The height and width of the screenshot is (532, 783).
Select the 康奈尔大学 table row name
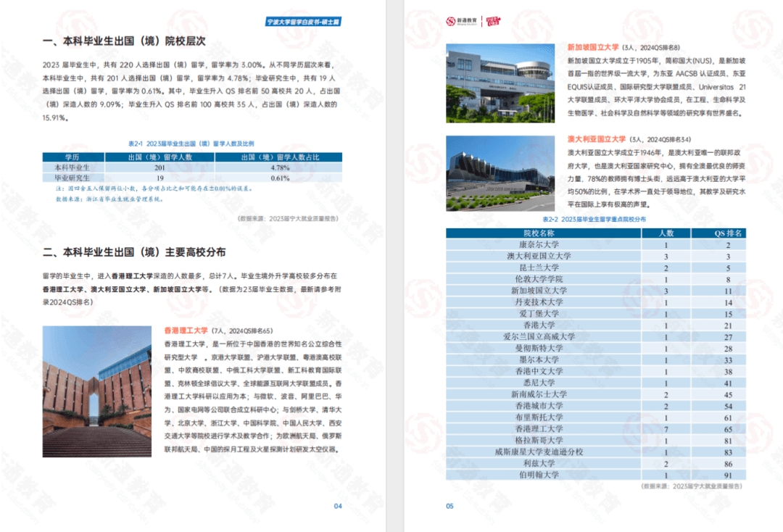coord(539,244)
